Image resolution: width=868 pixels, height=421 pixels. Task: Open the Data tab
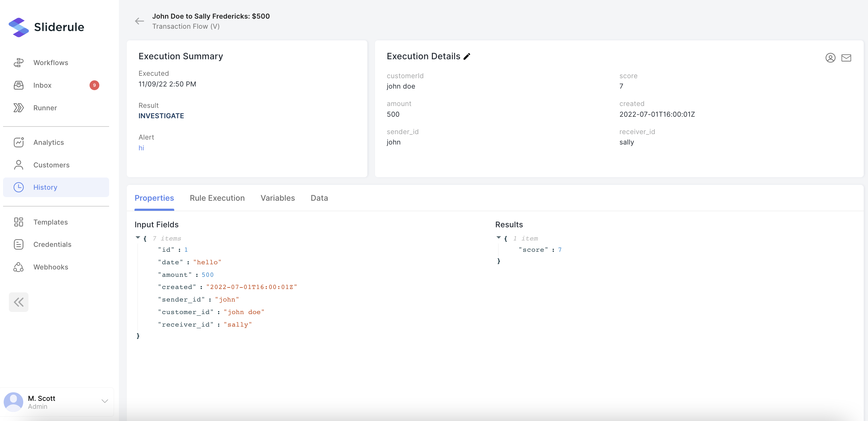coord(319,198)
